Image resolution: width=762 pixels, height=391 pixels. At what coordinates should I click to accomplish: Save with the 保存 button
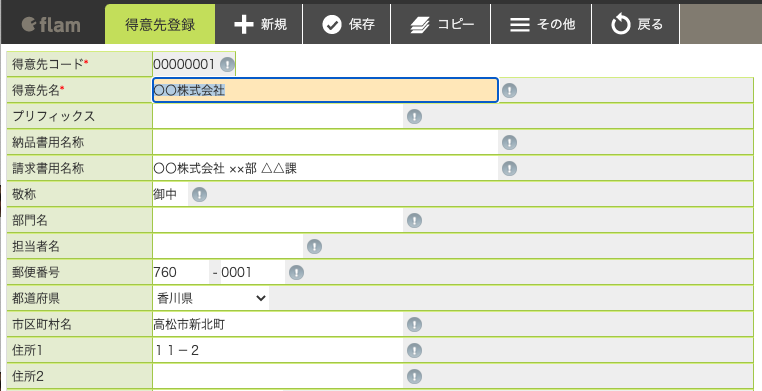[347, 24]
